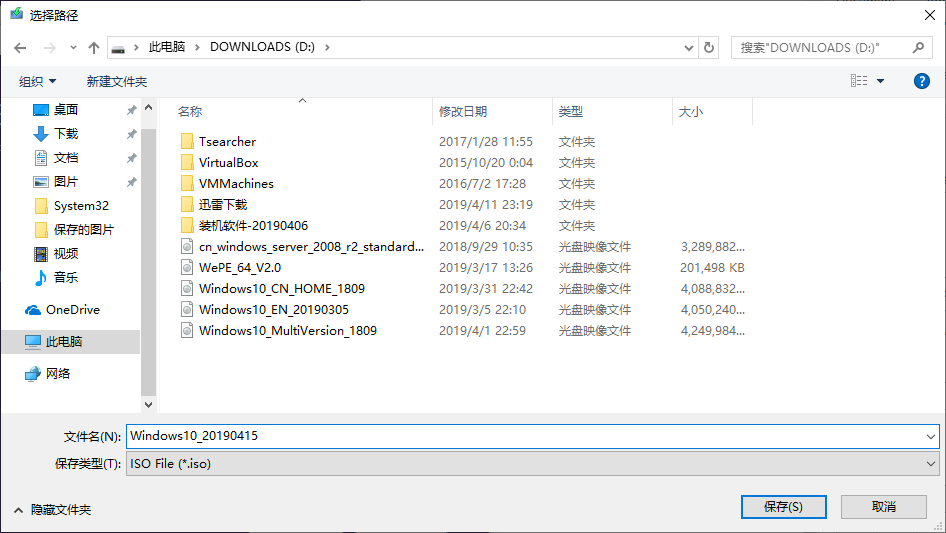Image resolution: width=946 pixels, height=533 pixels.
Task: Go up one folder level
Action: [94, 48]
